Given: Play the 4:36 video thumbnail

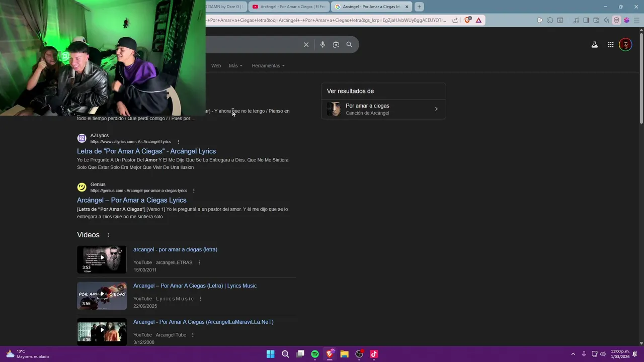Looking at the screenshot, I should (x=102, y=332).
